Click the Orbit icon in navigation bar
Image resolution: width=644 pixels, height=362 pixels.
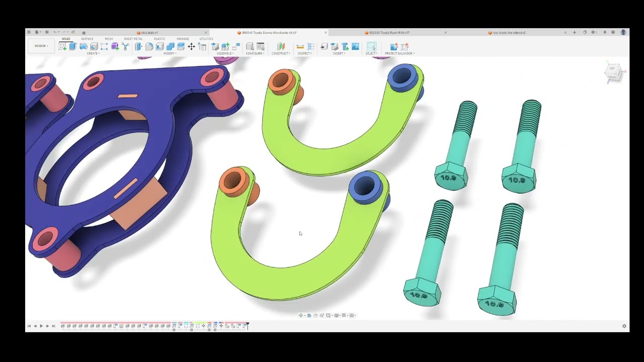coord(301,315)
